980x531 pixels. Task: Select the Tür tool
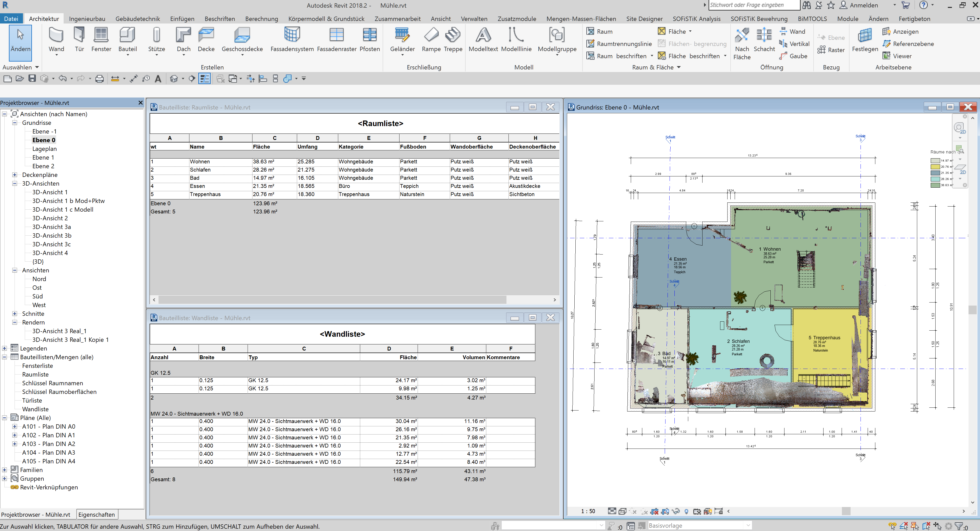[79, 40]
